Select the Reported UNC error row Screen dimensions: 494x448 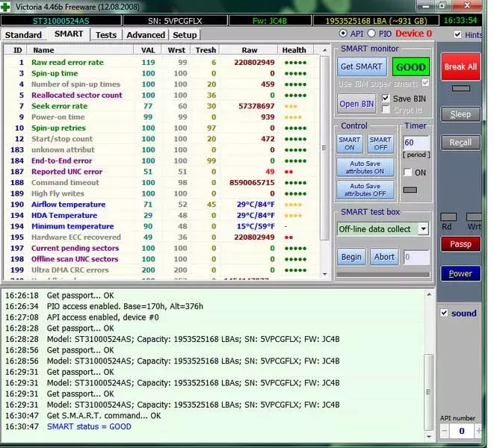click(161, 172)
